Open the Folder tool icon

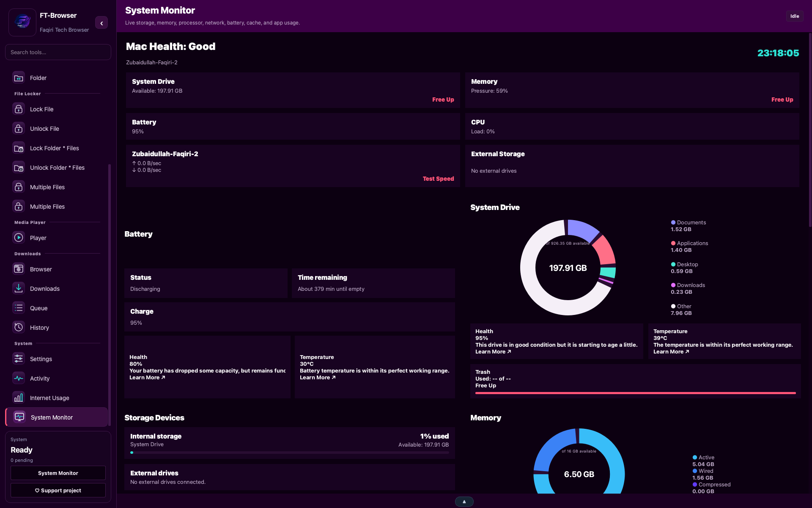[19, 78]
